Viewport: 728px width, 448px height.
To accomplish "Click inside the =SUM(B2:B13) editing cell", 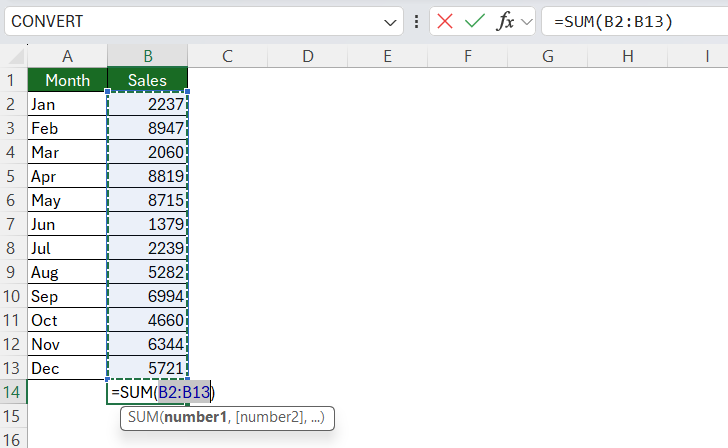I will tap(162, 392).
